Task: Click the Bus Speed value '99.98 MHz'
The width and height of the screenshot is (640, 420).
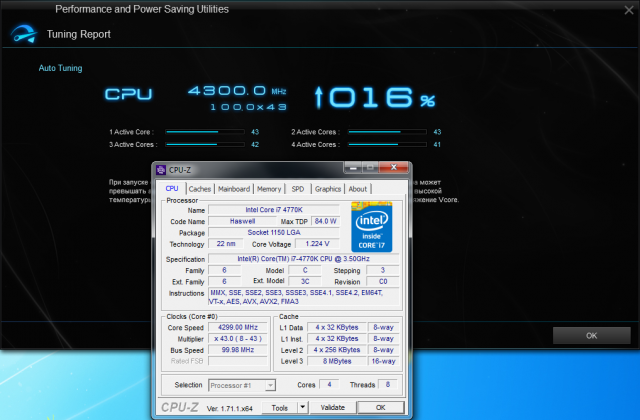Action: click(238, 350)
